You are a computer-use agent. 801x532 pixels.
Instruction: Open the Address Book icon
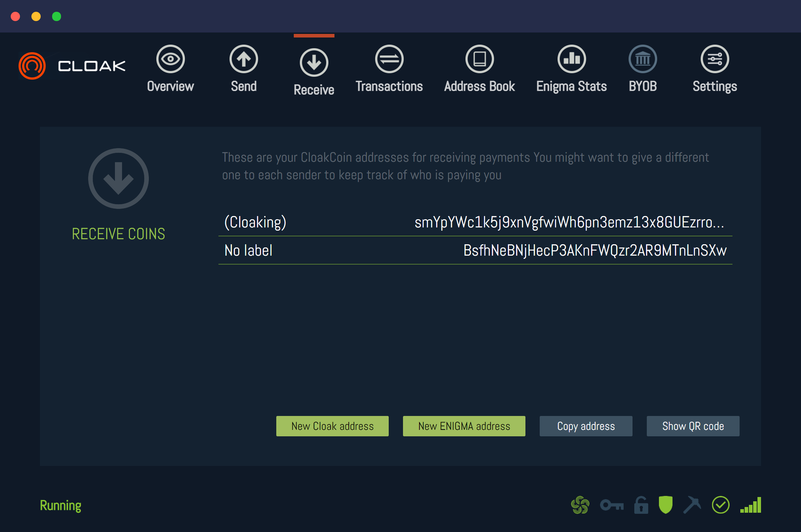480,59
